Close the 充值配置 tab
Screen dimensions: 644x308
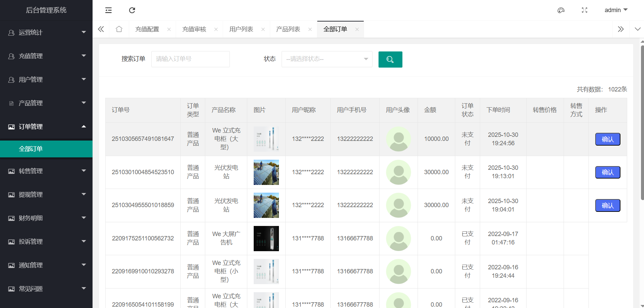click(169, 29)
